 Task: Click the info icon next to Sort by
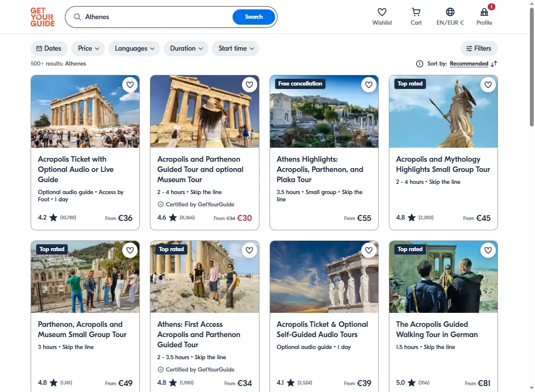coord(420,64)
